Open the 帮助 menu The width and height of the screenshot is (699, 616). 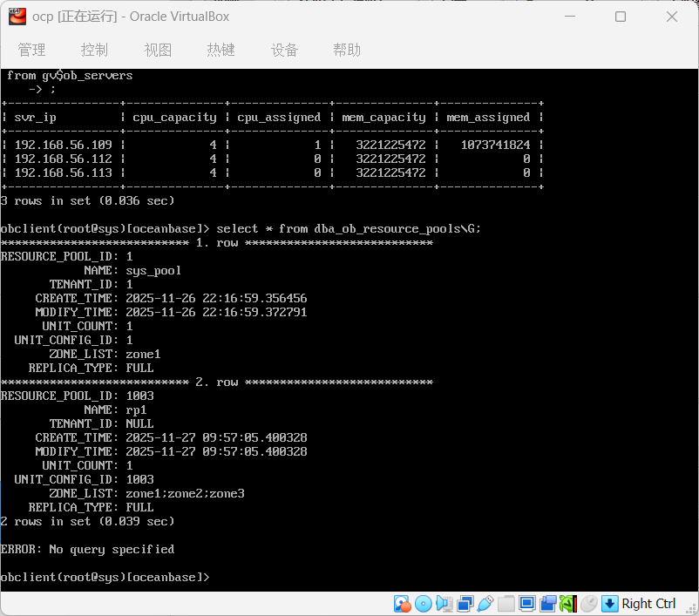[347, 50]
